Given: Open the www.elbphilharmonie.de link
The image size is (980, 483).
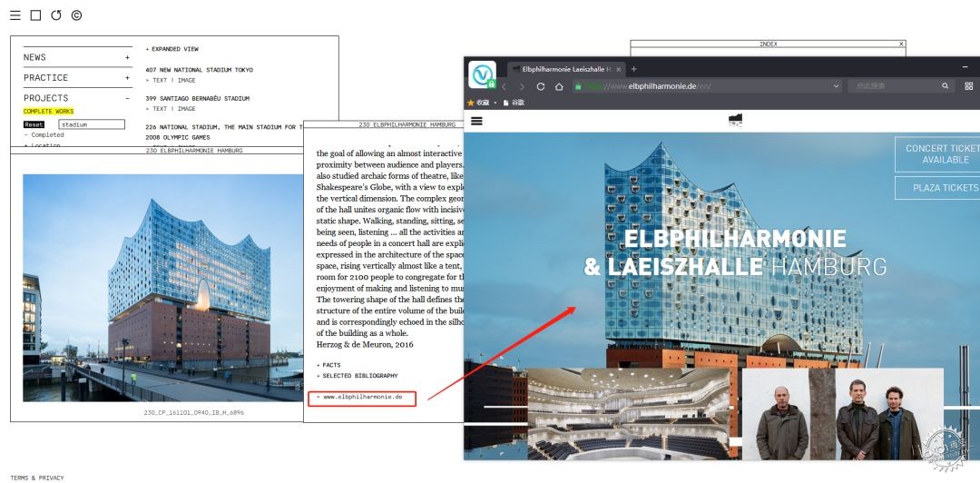Looking at the screenshot, I should coord(359,397).
